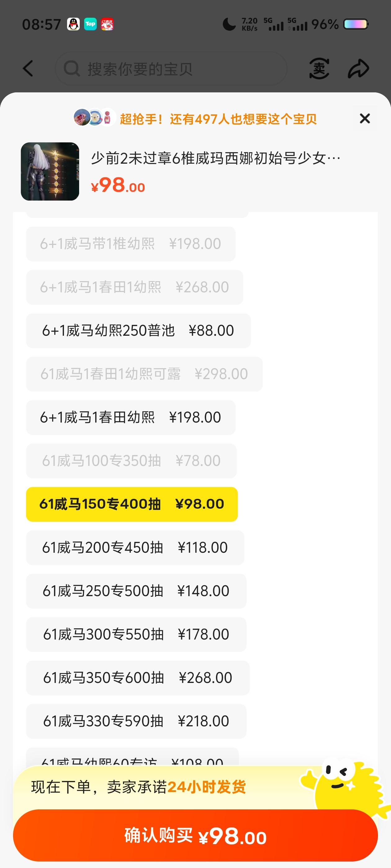Tap the red shop notification icon
Image resolution: width=391 pixels, height=868 pixels.
pos(107,24)
